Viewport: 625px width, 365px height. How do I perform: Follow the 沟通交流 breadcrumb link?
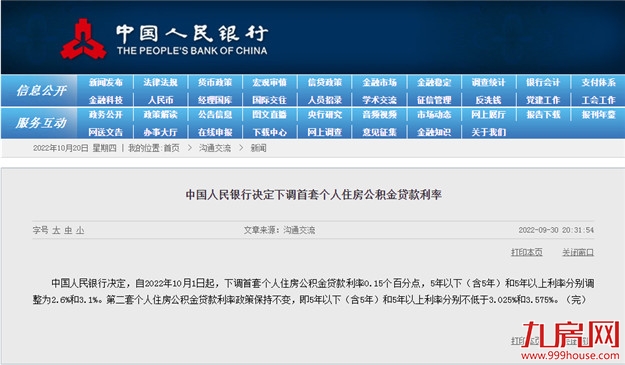pos(215,148)
